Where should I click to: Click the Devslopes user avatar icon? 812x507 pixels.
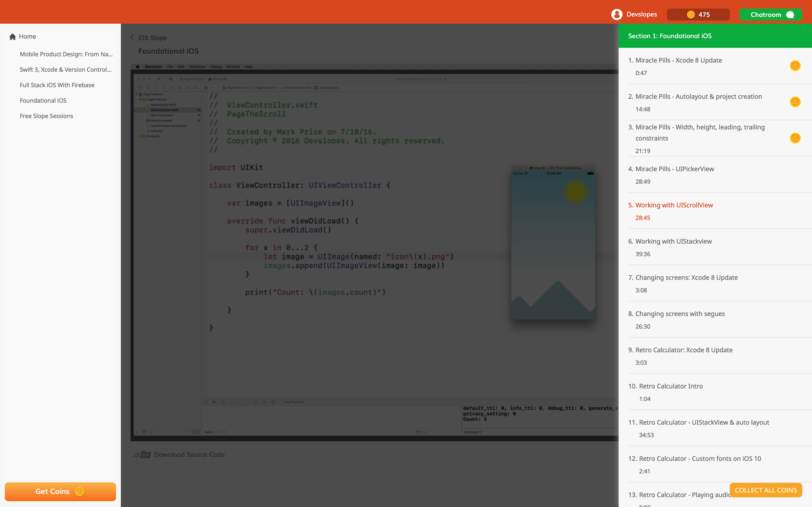617,15
